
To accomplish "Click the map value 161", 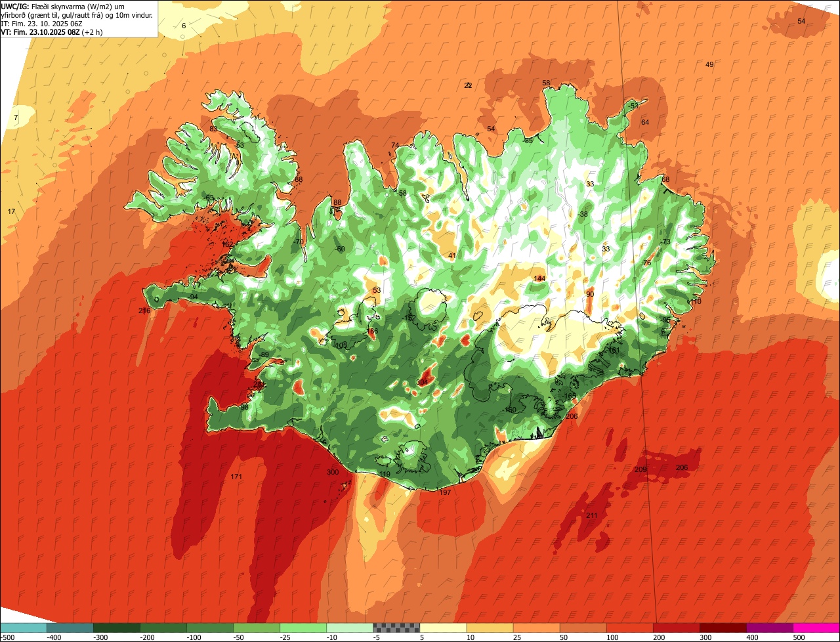I will coord(614,350).
